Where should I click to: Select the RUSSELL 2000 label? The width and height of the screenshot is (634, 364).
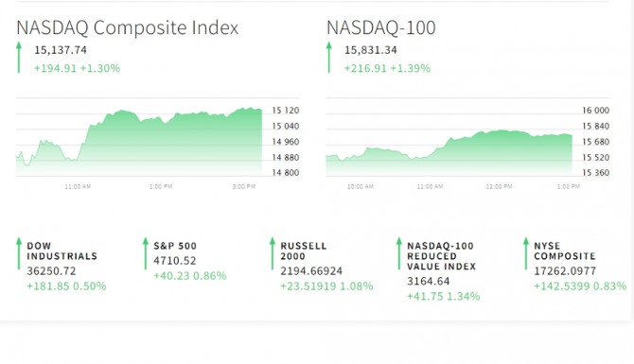coord(303,251)
